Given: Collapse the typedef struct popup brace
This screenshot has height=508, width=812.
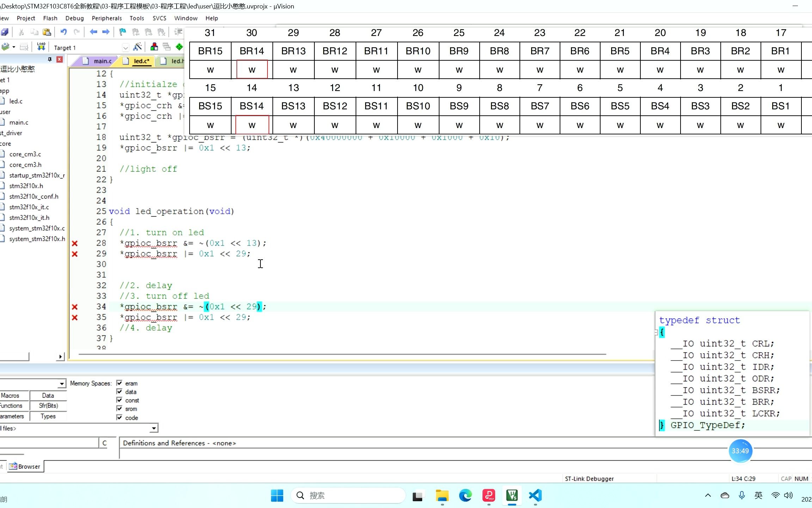Looking at the screenshot, I should [x=656, y=332].
